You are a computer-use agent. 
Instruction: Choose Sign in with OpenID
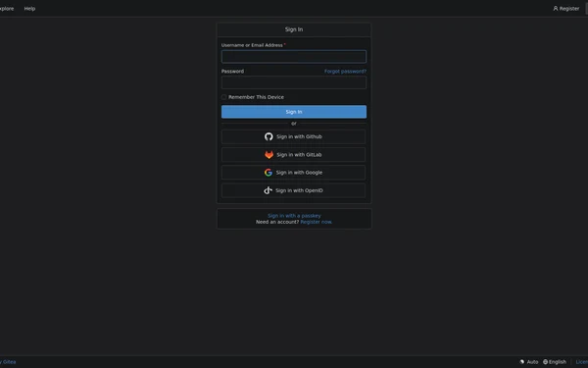pos(293,190)
